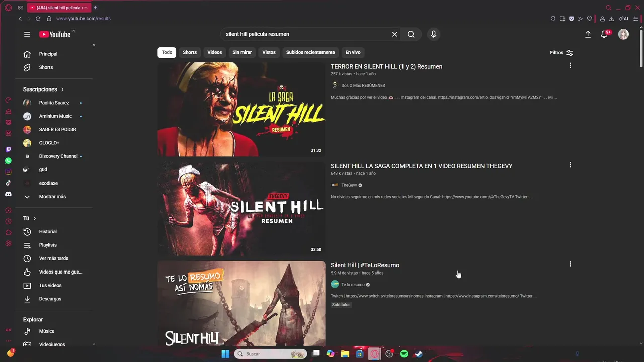The width and height of the screenshot is (644, 362).
Task: Go back in browser history
Action: [20, 19]
